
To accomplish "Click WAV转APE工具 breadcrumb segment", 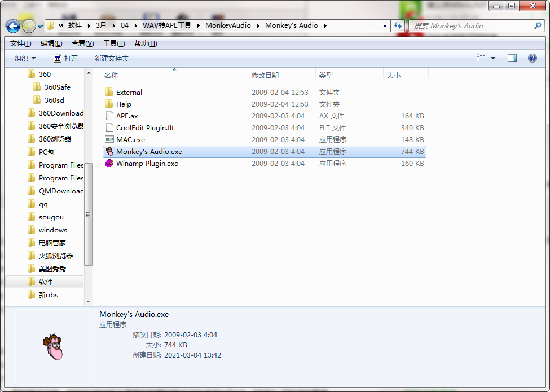I will coord(167,25).
